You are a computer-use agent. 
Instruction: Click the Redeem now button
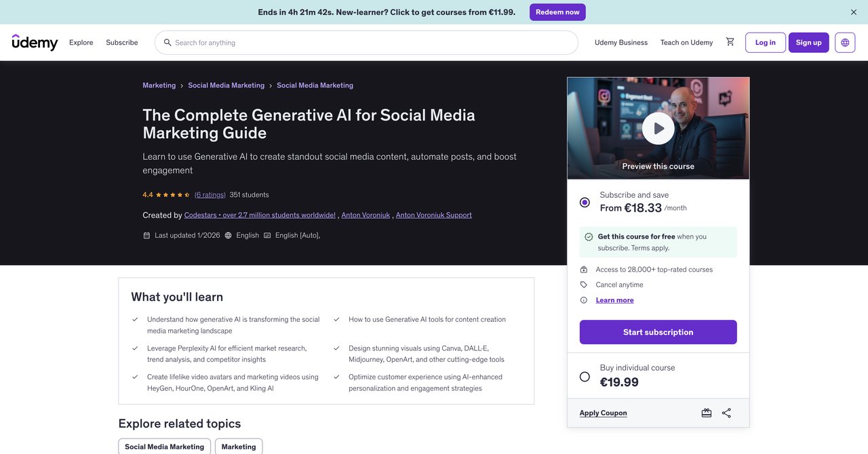click(557, 12)
